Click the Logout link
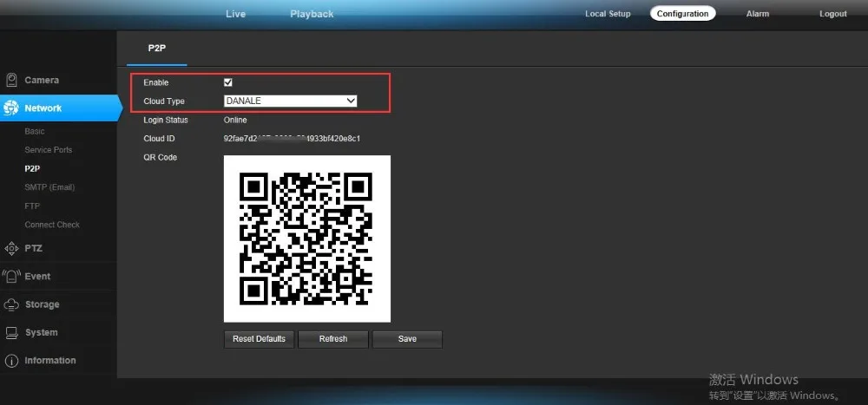868x405 pixels. (x=833, y=14)
